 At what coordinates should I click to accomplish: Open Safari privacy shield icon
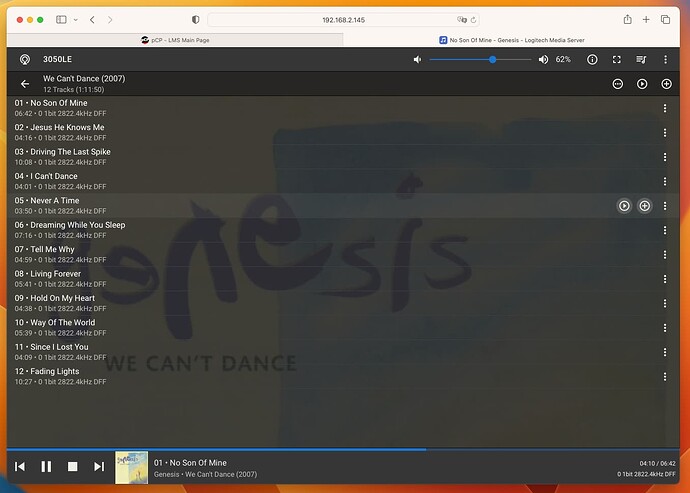195,20
